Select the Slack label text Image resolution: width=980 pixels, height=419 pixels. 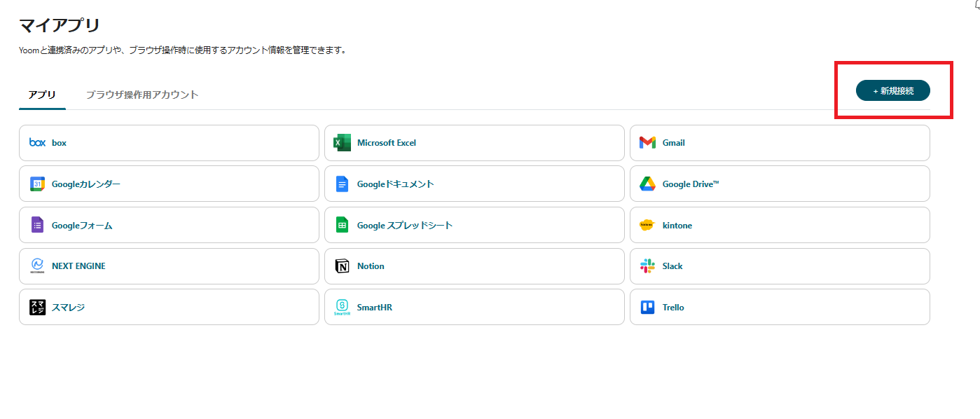tap(672, 266)
